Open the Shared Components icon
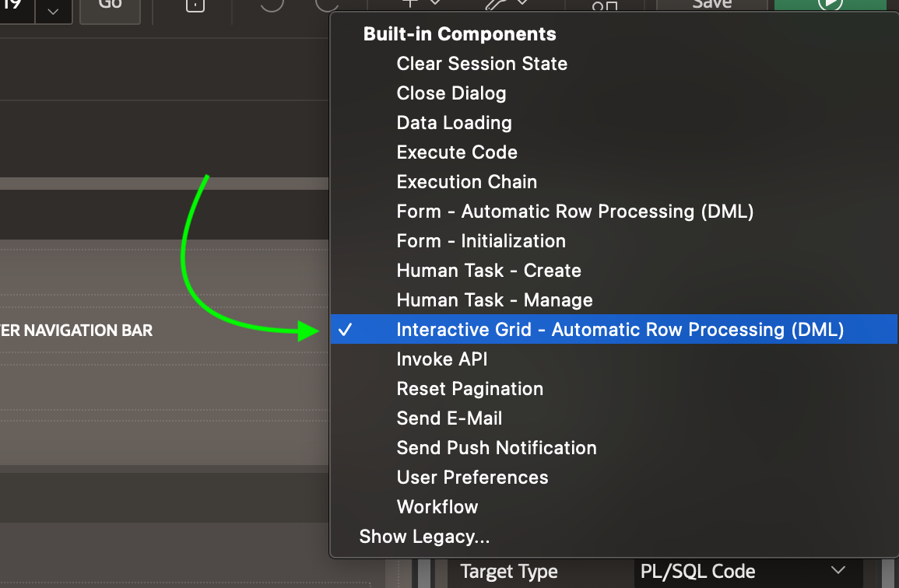Screen dimensions: 899x588 (604, 5)
